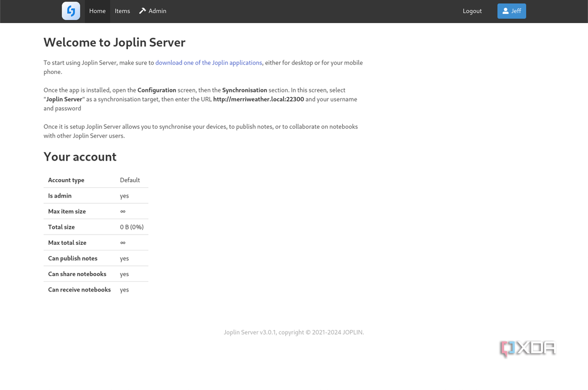Click the Can share notebooks label
Screen dimensions: 588x390
77,274
